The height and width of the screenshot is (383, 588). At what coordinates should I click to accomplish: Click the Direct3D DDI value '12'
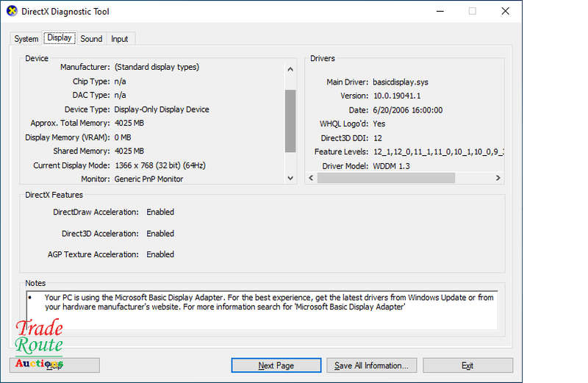(x=378, y=138)
